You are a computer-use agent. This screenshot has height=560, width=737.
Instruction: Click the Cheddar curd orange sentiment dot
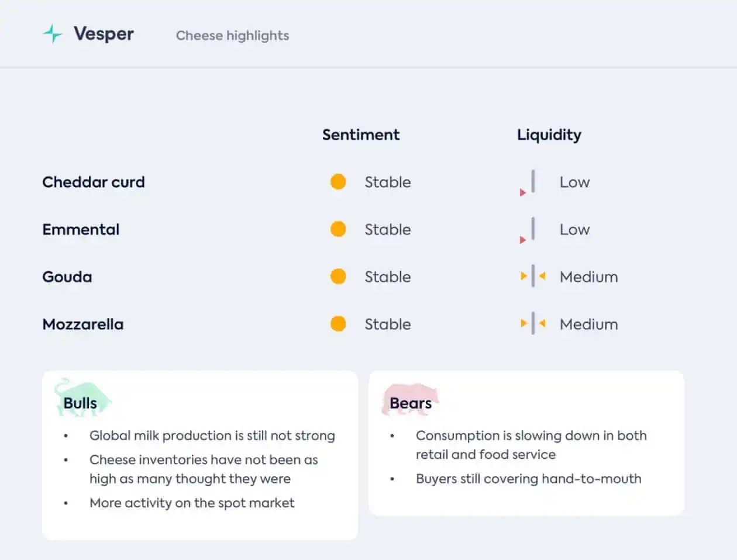coord(338,182)
